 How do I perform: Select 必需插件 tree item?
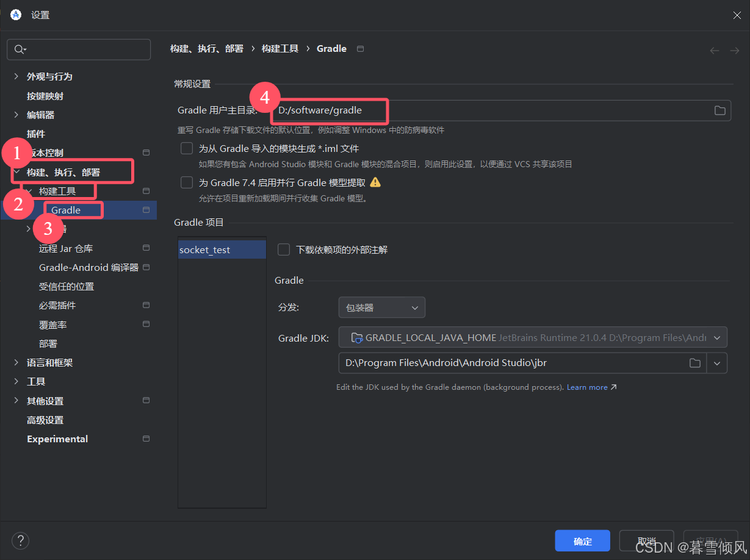[x=57, y=305]
